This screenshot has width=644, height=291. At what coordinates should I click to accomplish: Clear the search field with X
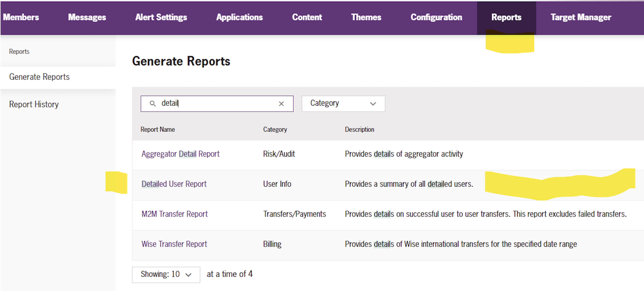pyautogui.click(x=281, y=104)
